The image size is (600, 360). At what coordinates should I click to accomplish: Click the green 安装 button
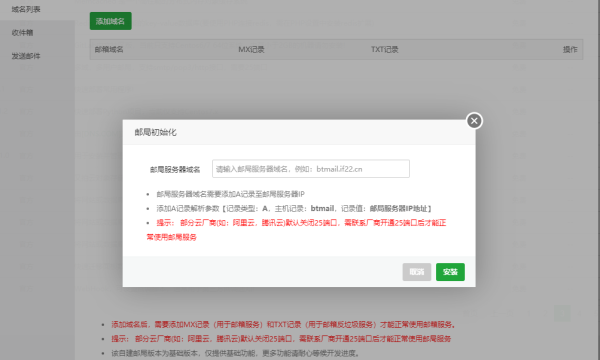point(450,272)
